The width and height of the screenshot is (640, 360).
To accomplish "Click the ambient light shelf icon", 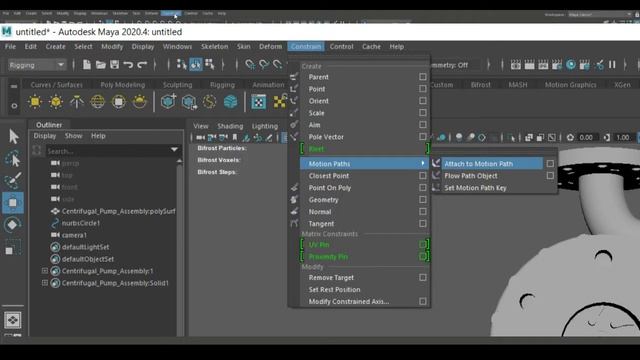I will [35, 101].
